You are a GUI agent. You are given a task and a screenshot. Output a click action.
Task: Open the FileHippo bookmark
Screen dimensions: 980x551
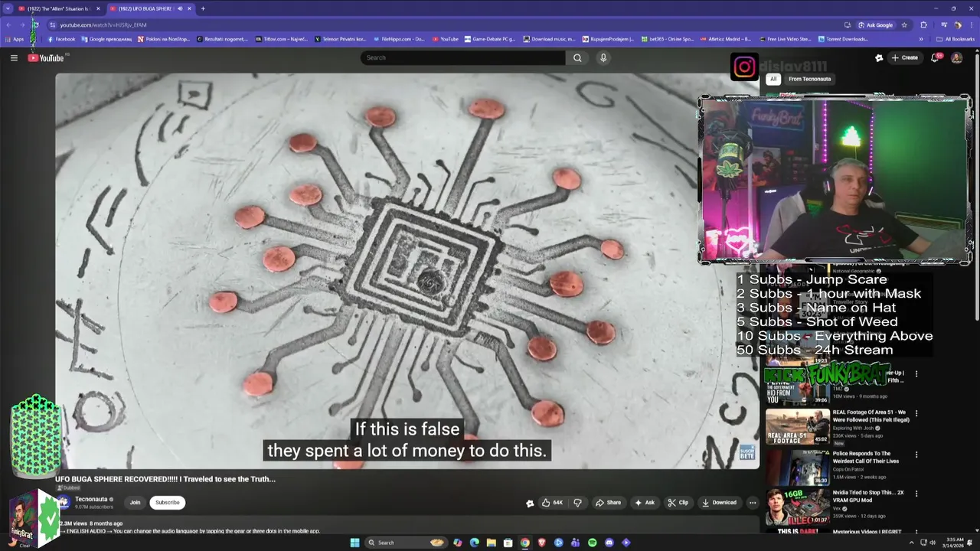(399, 39)
